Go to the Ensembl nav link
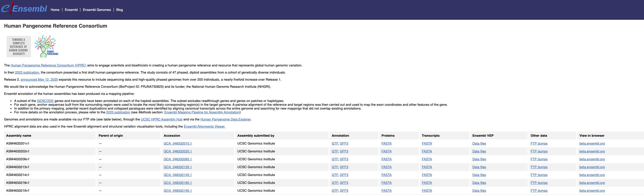Viewport: 644px width, 195px height. (71, 10)
